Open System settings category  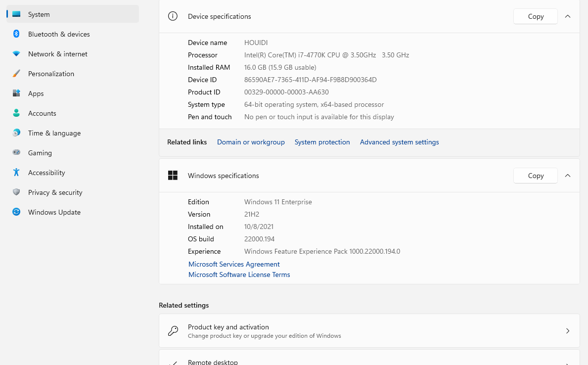pos(73,14)
